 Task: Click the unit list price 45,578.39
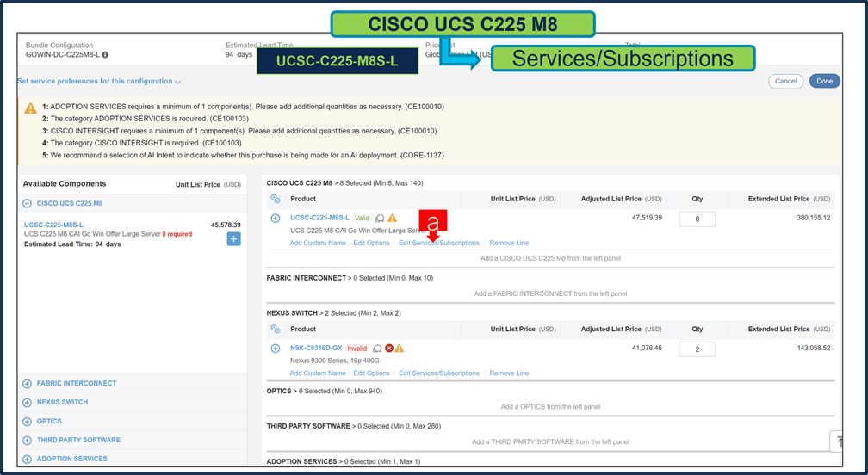click(x=226, y=225)
